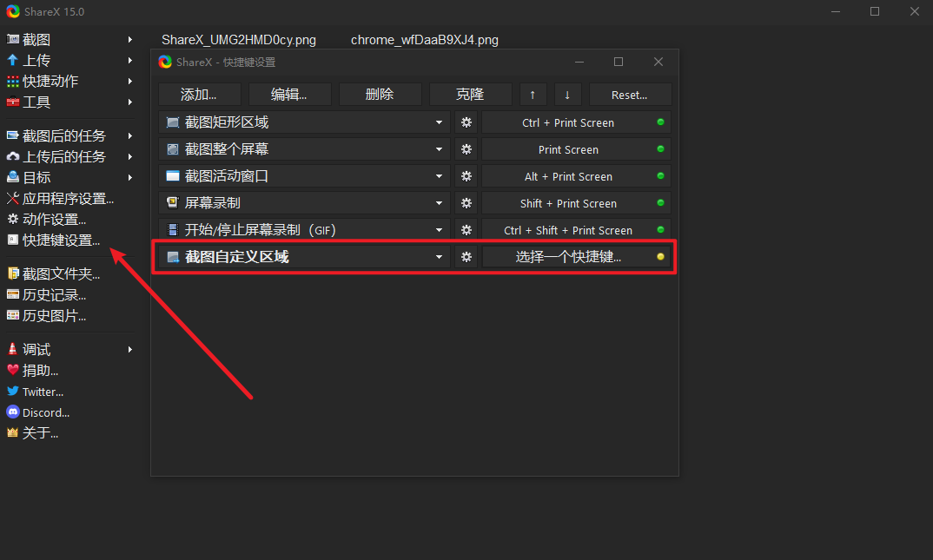Move selected hotkey up with arrow button
The height and width of the screenshot is (560, 933).
[x=533, y=95]
